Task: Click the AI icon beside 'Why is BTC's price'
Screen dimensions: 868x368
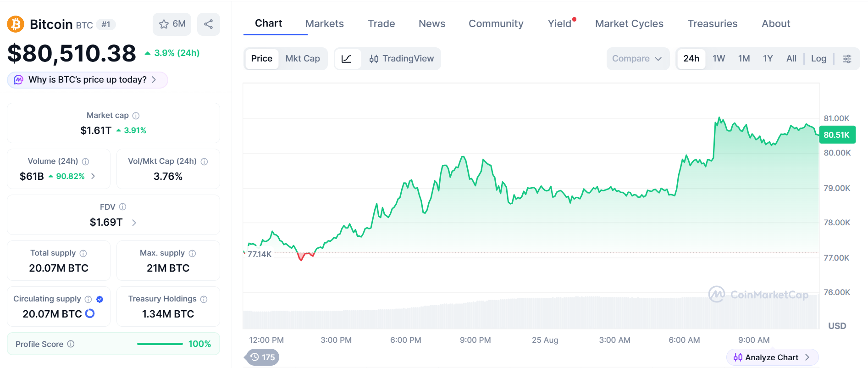Action: tap(18, 80)
